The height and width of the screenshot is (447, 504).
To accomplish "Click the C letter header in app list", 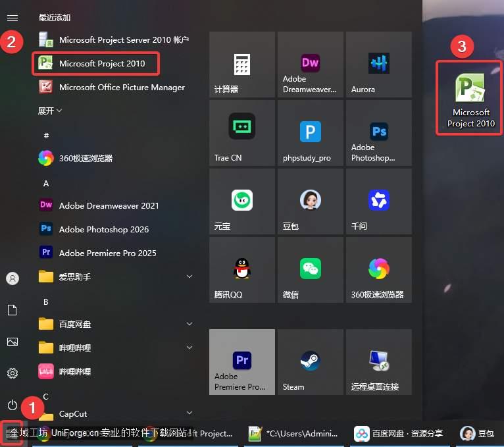I will click(x=46, y=396).
